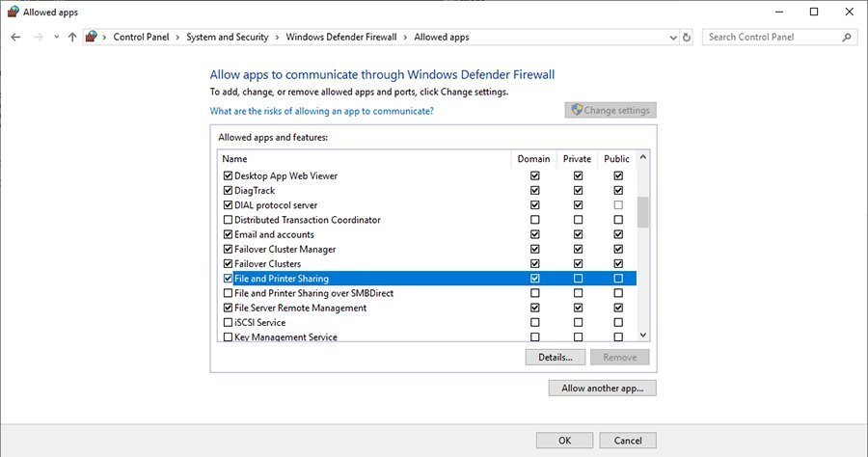
Task: Refresh the address bar location
Action: point(687,37)
